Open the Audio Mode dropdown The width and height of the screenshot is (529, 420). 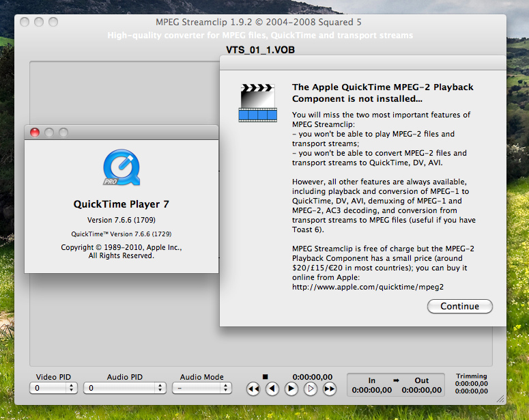click(x=202, y=388)
